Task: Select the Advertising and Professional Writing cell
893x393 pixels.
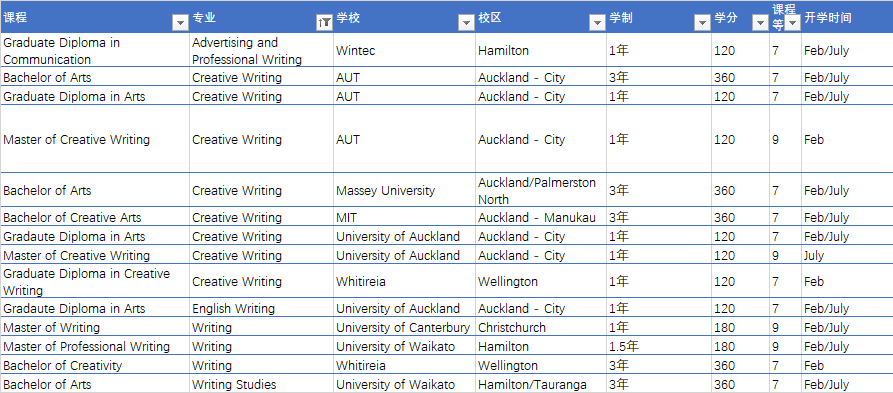Action: coord(262,51)
